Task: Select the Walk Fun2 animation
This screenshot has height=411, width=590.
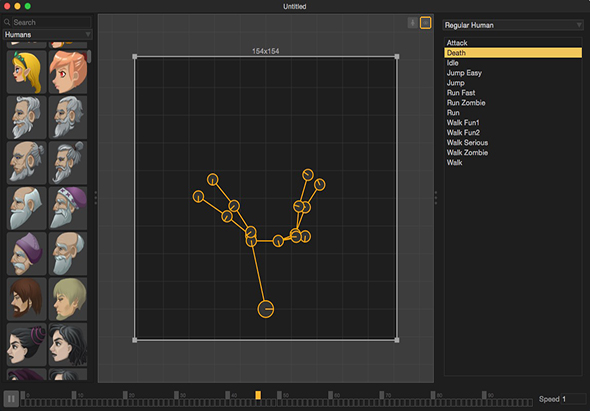Action: 513,132
